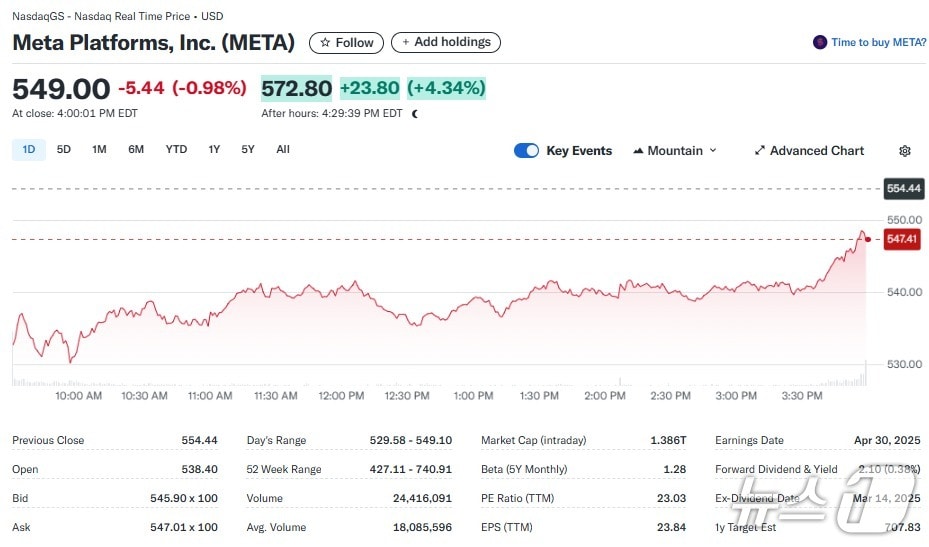Select the 1D time range tab

click(x=29, y=150)
